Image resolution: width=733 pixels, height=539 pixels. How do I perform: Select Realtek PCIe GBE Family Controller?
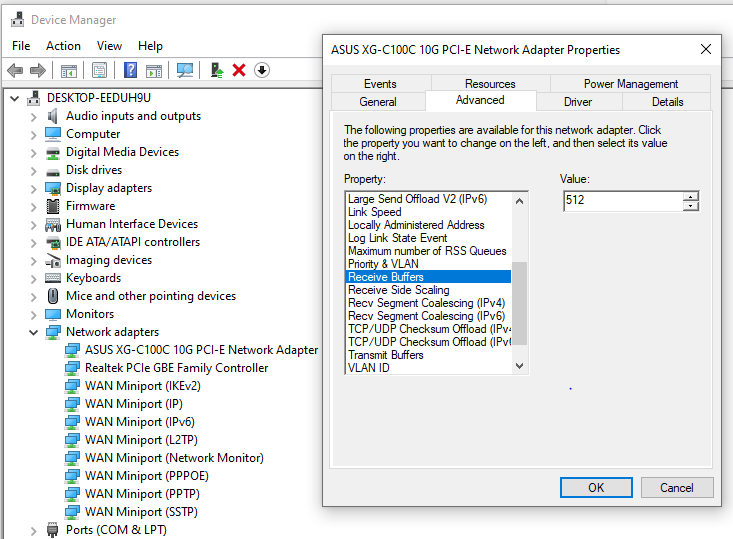[176, 368]
